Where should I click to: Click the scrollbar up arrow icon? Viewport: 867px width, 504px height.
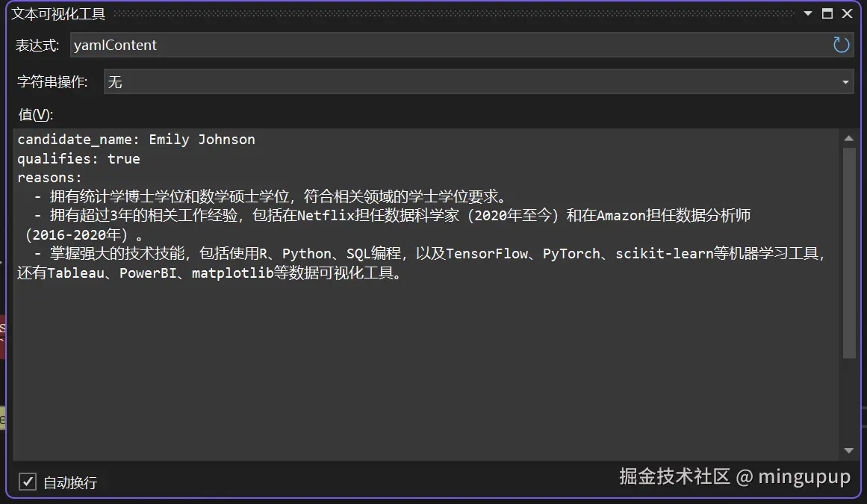coord(849,137)
